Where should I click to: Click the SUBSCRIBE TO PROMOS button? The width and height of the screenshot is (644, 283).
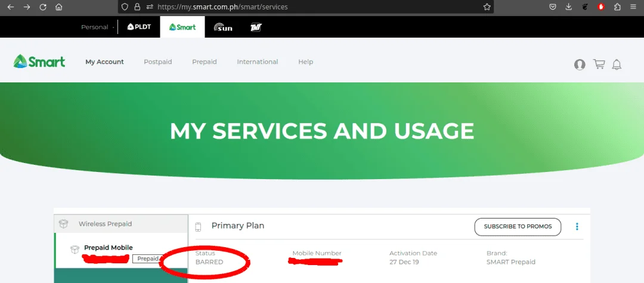pyautogui.click(x=518, y=227)
